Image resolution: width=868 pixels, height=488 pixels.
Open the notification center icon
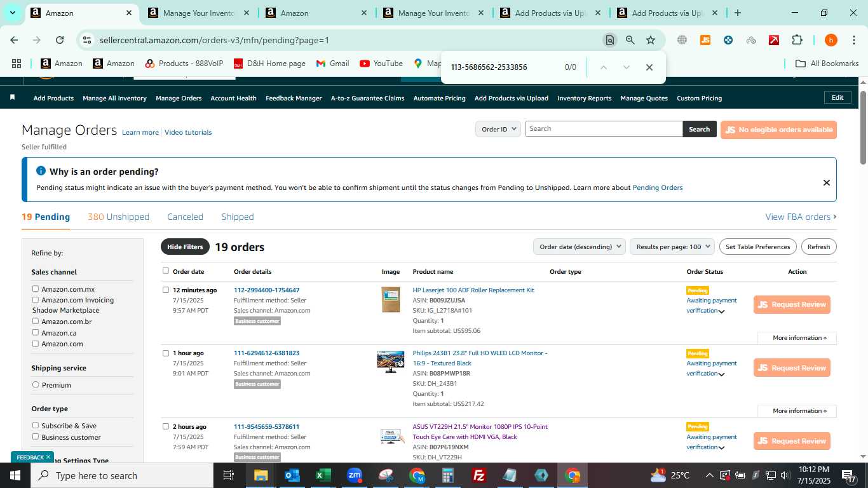click(850, 475)
